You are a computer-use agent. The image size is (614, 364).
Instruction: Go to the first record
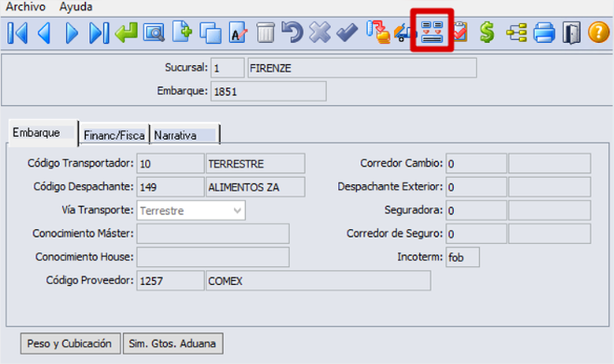(17, 33)
